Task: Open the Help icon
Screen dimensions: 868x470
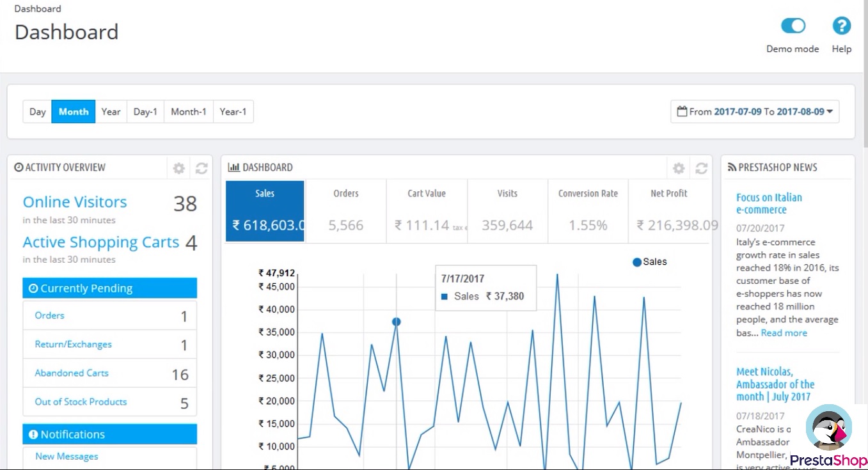Action: (841, 26)
